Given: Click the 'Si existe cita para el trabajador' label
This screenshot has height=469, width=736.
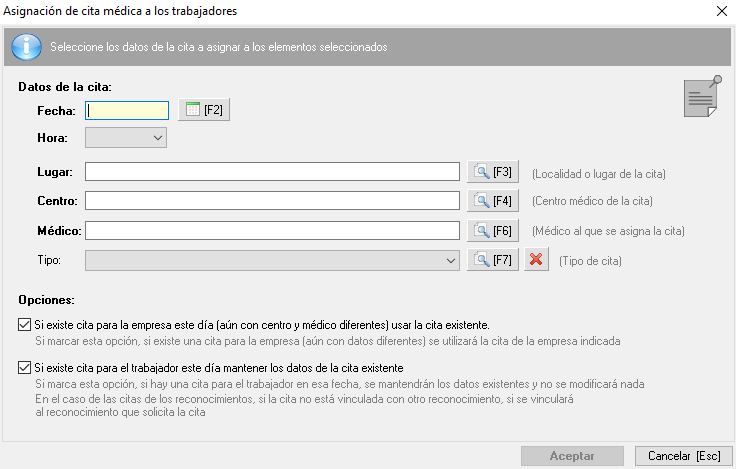Looking at the screenshot, I should (x=219, y=368).
